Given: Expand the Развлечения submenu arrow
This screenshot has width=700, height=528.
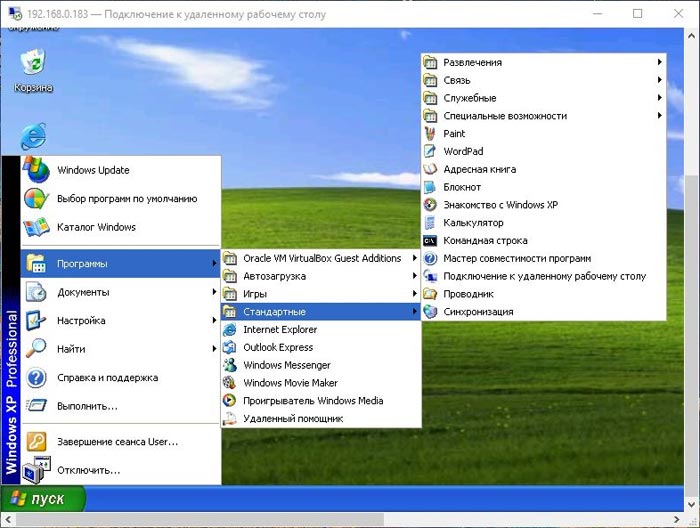Looking at the screenshot, I should pyautogui.click(x=659, y=62).
